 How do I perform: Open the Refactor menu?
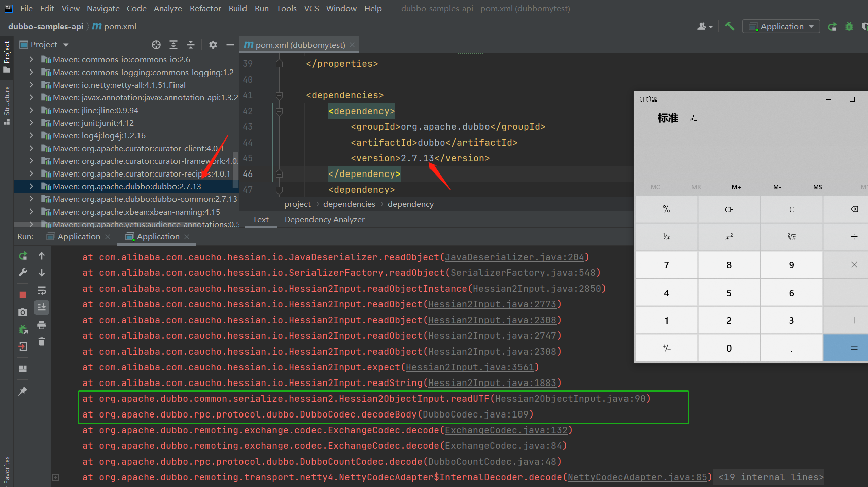tap(205, 8)
